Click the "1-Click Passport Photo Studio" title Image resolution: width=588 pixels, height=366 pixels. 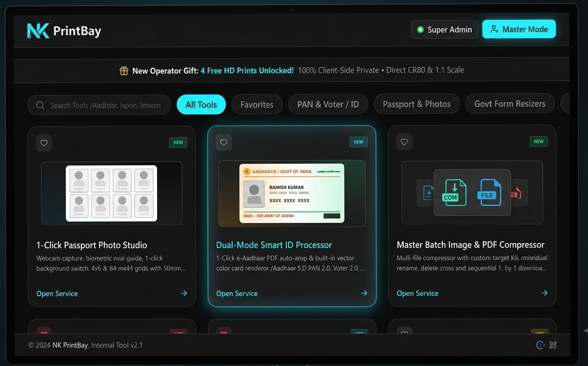91,245
